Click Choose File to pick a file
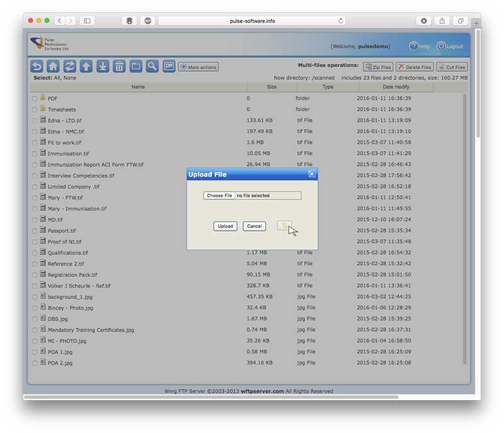This screenshot has width=504, height=433. click(x=219, y=196)
